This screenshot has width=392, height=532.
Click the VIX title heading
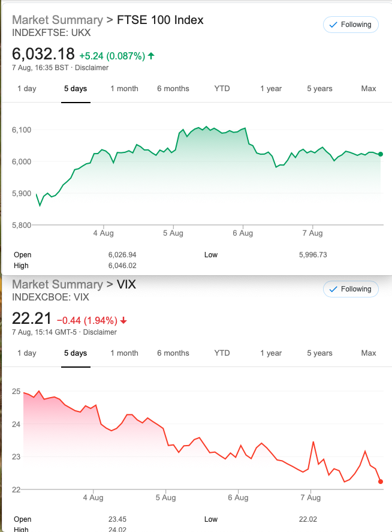126,284
